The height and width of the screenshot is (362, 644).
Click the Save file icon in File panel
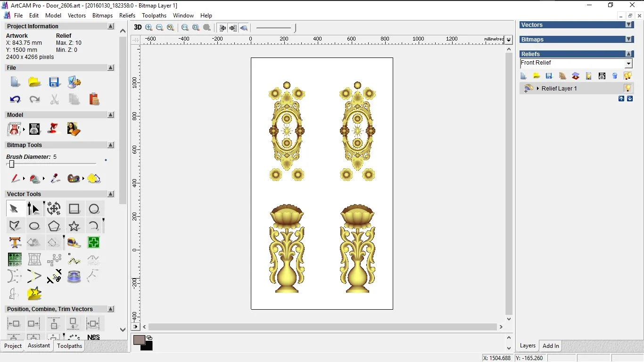click(x=54, y=82)
